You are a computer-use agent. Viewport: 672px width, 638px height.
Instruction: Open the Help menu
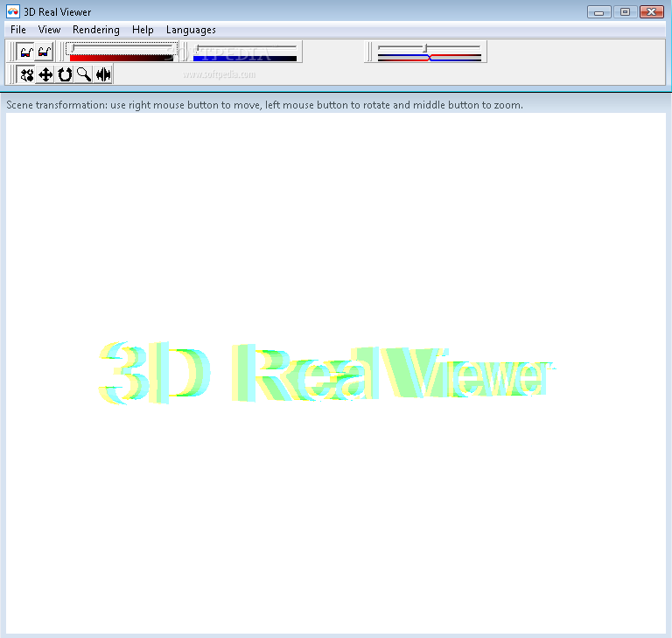coord(143,30)
